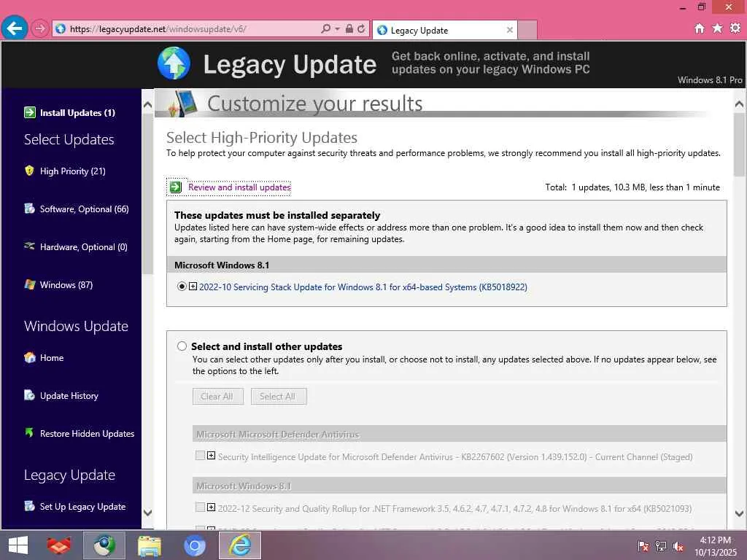The width and height of the screenshot is (747, 560).
Task: Click the Windows flag sidebar icon
Action: 29,284
